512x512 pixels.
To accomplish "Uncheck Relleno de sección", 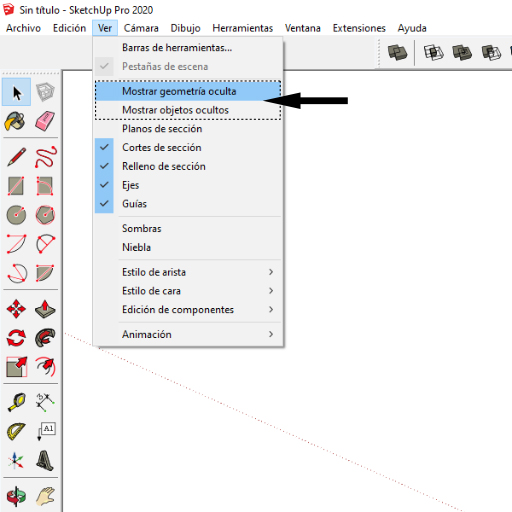I will click(188, 166).
